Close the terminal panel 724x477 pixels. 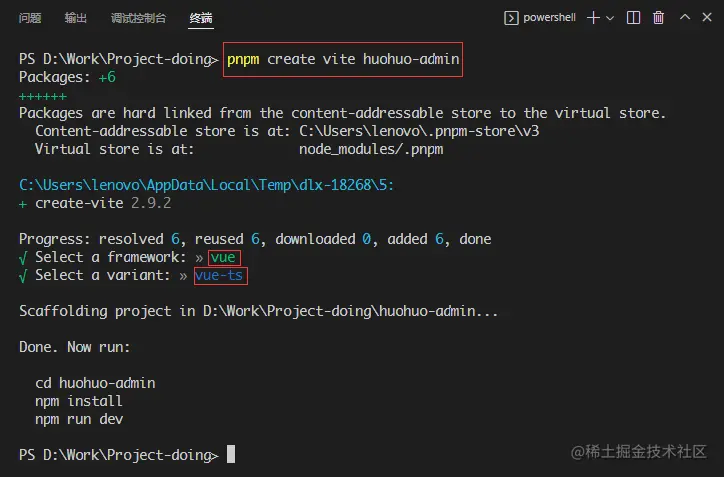[707, 17]
